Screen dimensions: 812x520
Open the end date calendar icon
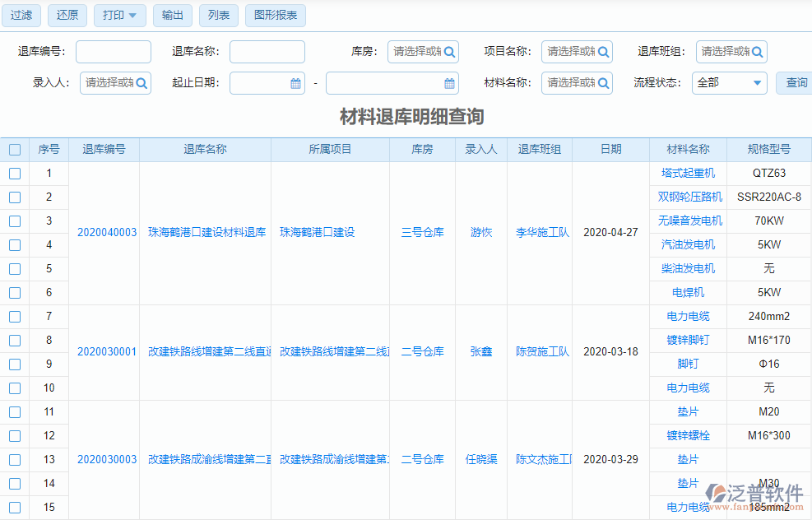(448, 82)
